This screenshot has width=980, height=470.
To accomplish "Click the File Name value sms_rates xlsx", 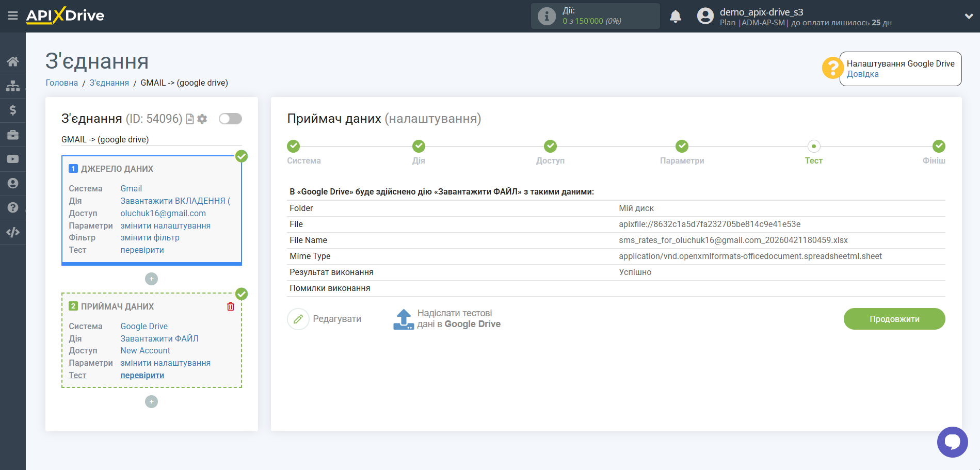I will pos(733,240).
